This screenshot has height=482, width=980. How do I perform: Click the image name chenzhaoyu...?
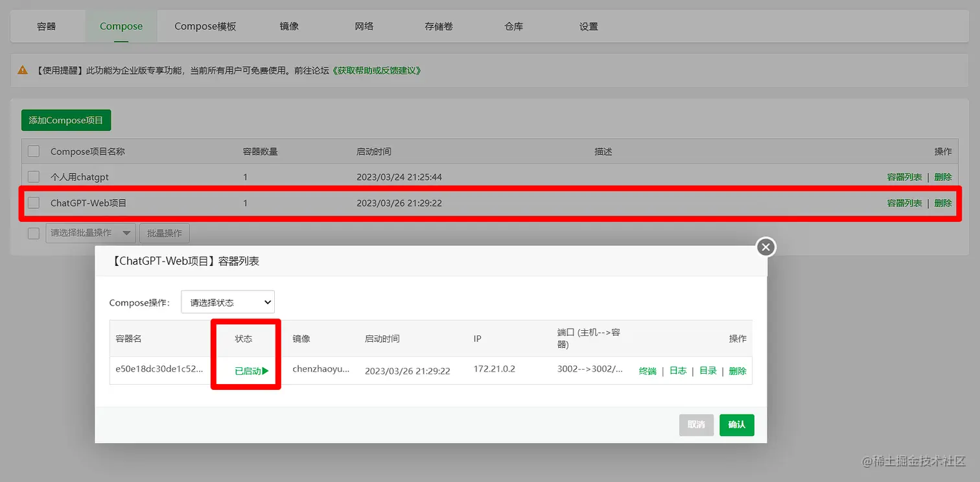click(x=321, y=368)
